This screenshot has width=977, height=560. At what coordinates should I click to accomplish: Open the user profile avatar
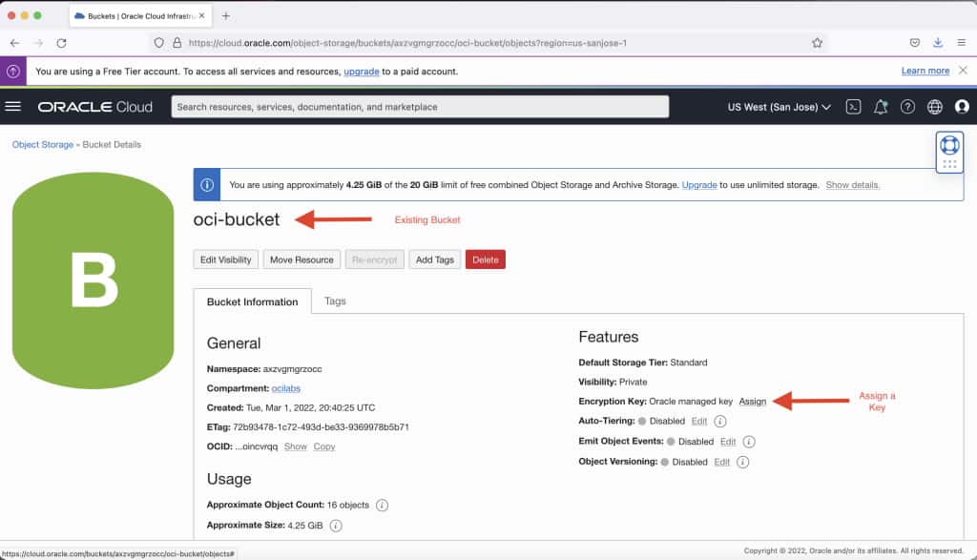click(962, 107)
